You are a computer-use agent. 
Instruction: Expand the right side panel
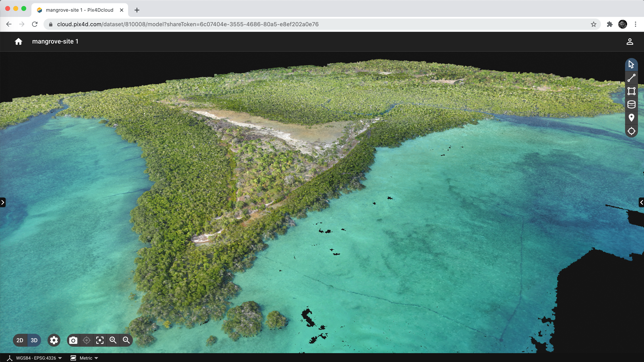click(641, 202)
